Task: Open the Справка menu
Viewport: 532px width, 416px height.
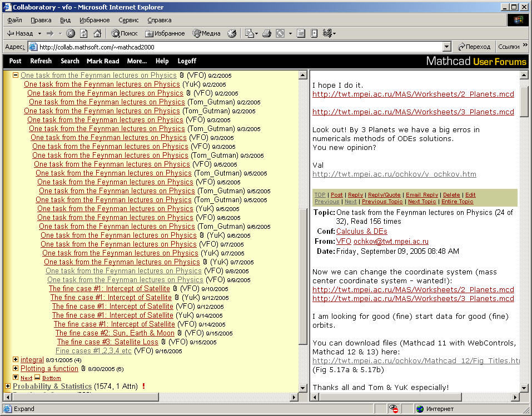Action: click(160, 20)
